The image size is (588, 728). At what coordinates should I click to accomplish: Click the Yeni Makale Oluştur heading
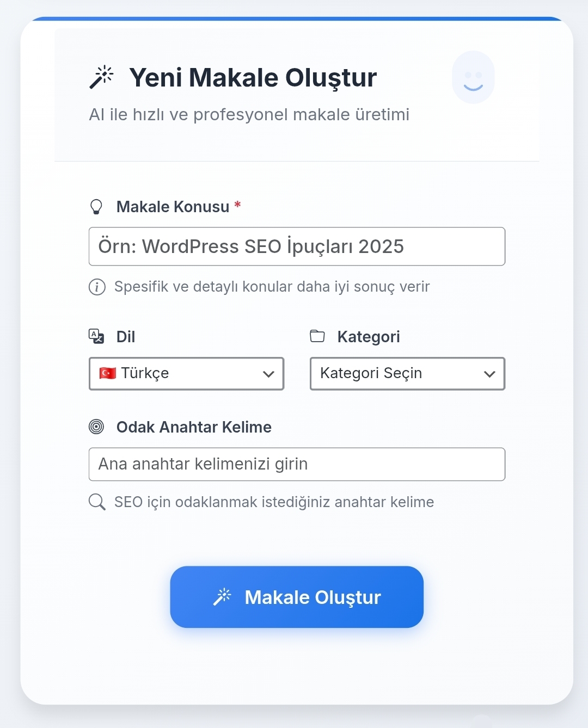(x=253, y=78)
